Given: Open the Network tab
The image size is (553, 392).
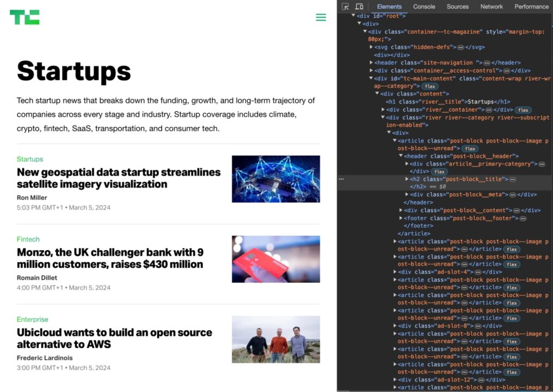Looking at the screenshot, I should pyautogui.click(x=491, y=7).
